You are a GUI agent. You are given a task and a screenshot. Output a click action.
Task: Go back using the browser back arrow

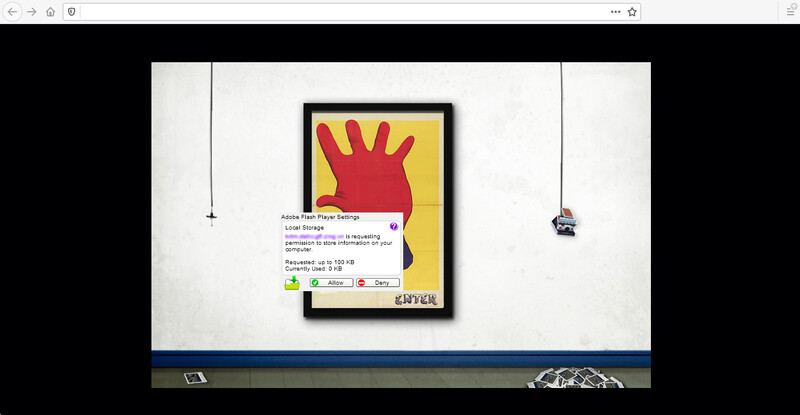tap(12, 12)
